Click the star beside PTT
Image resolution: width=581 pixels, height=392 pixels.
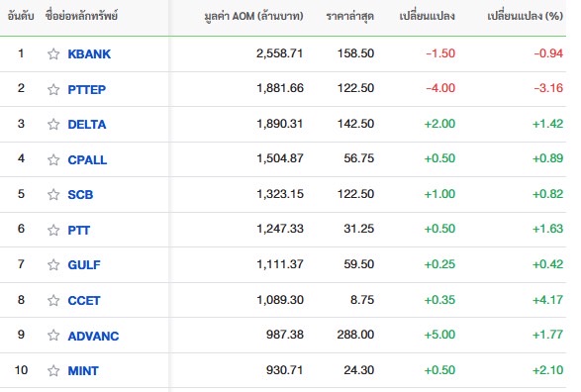[53, 230]
